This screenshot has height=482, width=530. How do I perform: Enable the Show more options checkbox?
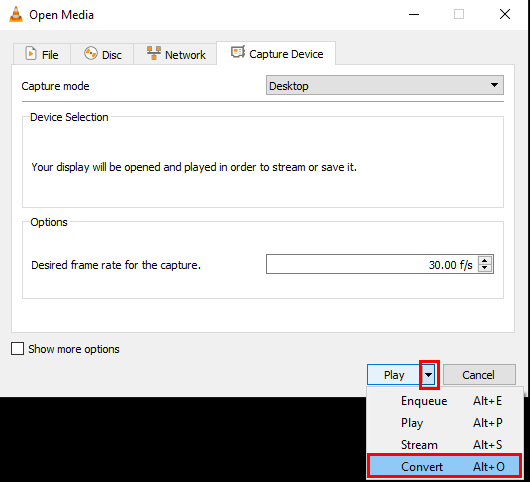(x=17, y=348)
